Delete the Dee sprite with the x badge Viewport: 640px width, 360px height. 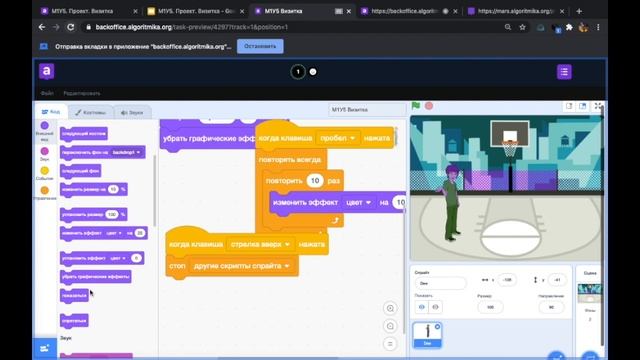tap(437, 327)
